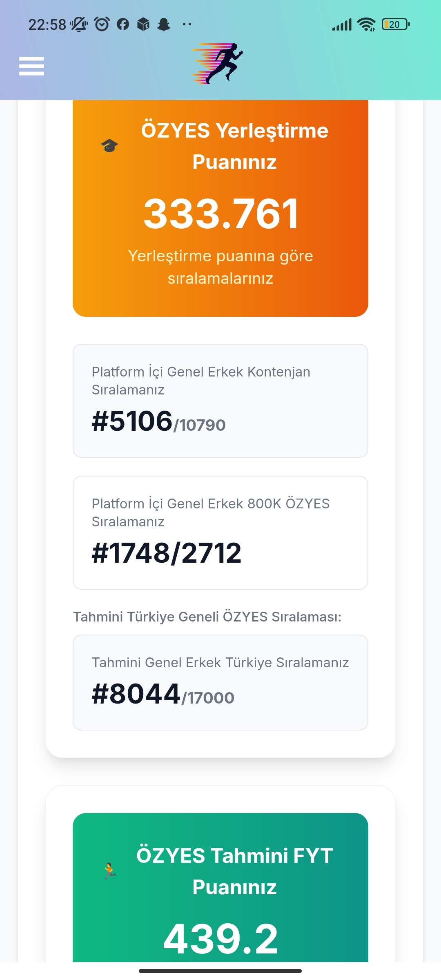Tap the alarm clock status icon
Image resolution: width=441 pixels, height=980 pixels.
102,24
